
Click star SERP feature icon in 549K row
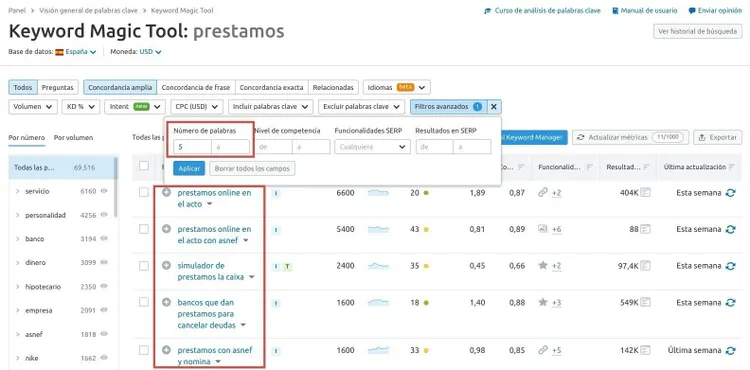[542, 302]
